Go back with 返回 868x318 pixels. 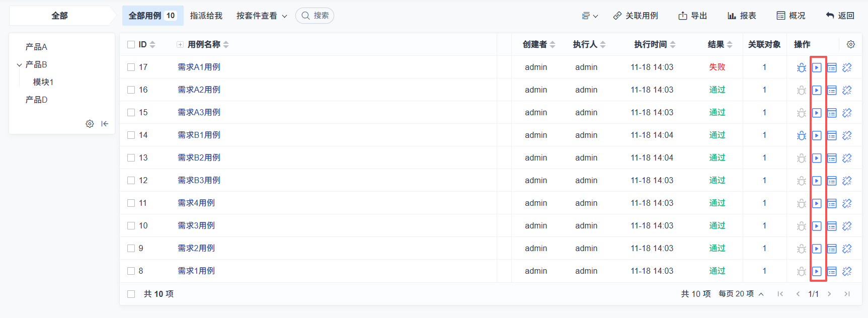tap(840, 16)
